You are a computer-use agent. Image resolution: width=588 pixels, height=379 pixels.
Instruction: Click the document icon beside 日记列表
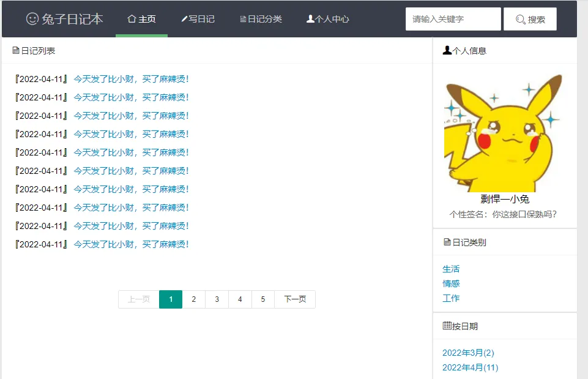pos(16,50)
